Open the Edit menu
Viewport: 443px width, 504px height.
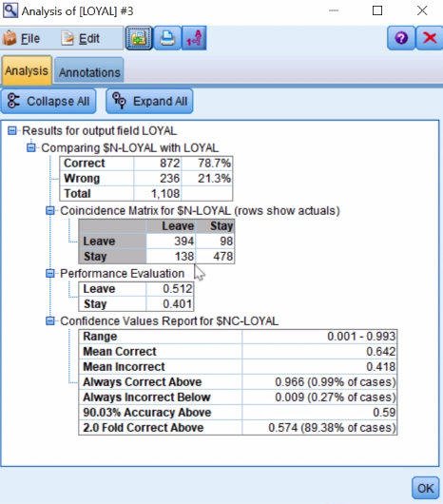tap(89, 39)
